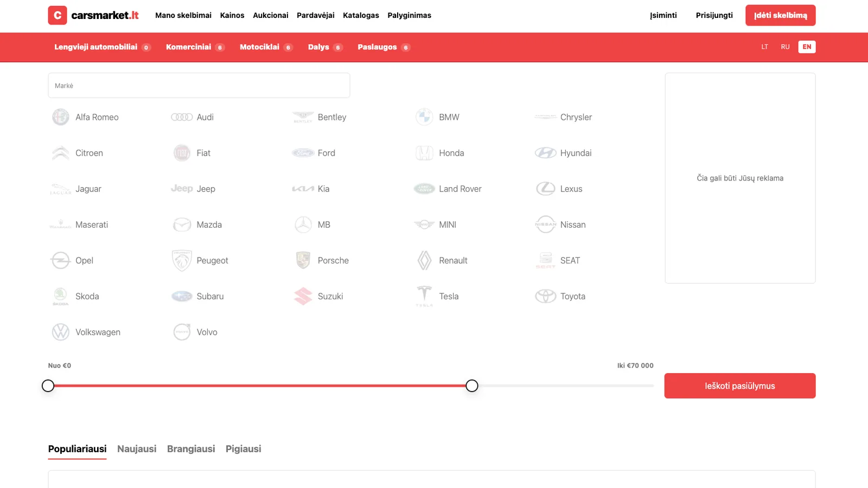This screenshot has width=868, height=488.
Task: Choose the Peugeot lion shield logo
Action: (x=182, y=260)
